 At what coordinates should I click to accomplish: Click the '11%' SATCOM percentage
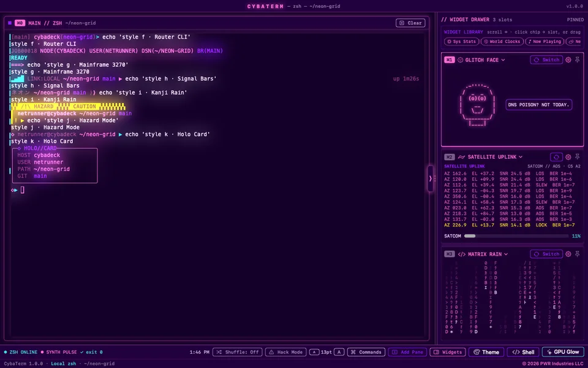[x=576, y=236]
